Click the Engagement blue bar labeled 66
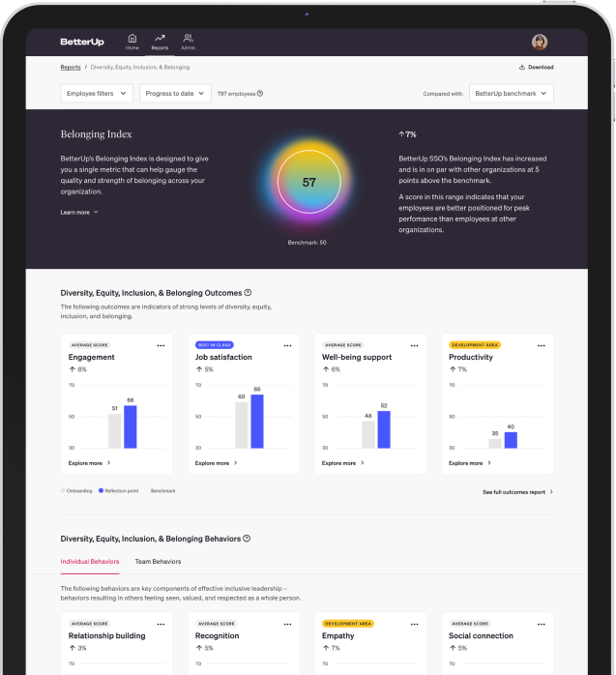 [x=130, y=426]
